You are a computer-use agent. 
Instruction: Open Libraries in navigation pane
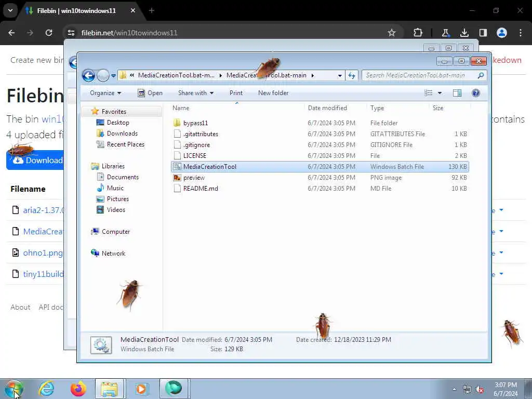[x=113, y=166]
